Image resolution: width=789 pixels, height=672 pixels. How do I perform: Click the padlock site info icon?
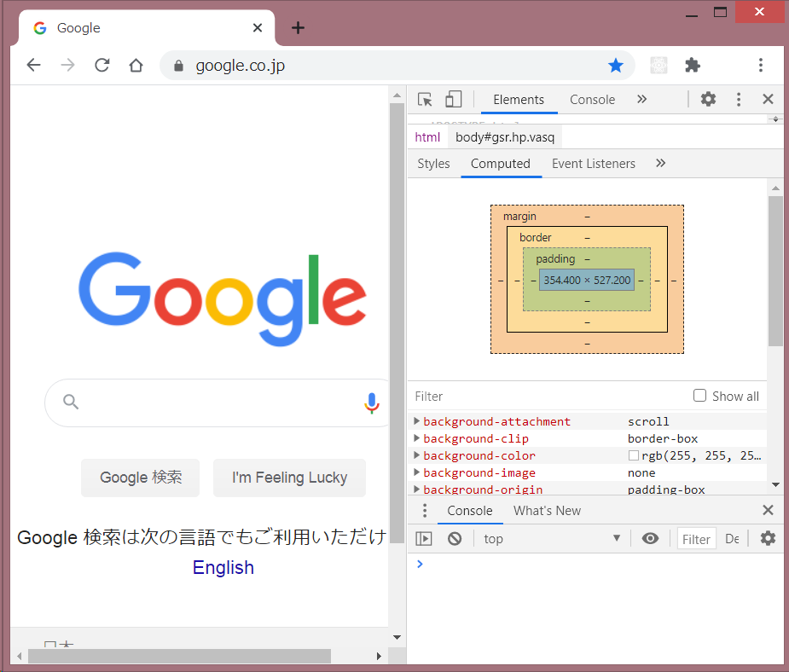click(x=178, y=66)
